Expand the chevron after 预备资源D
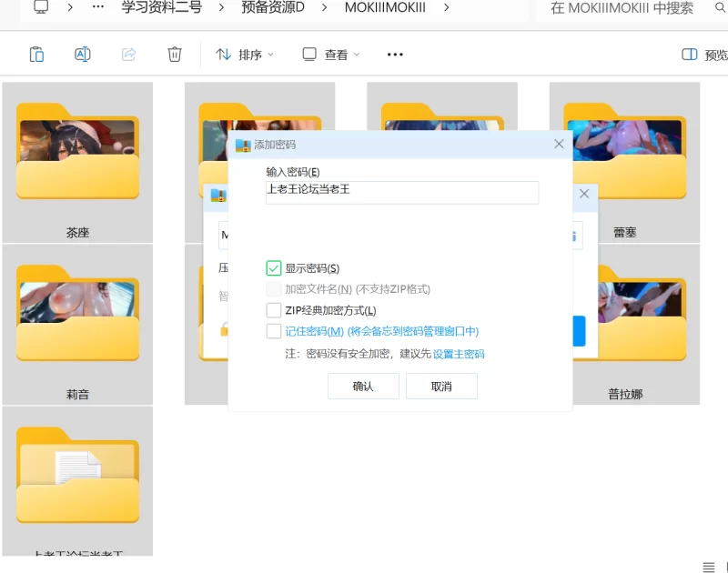This screenshot has height=573, width=728. (324, 7)
